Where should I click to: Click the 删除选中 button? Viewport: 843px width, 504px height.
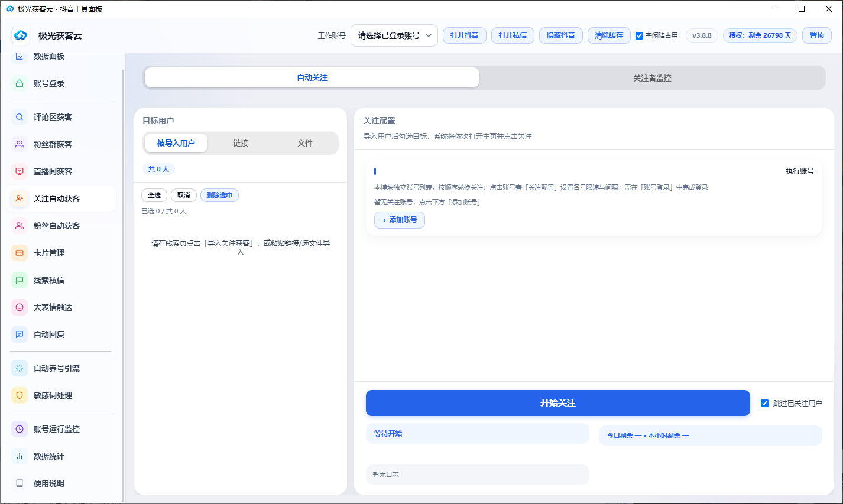pos(219,195)
